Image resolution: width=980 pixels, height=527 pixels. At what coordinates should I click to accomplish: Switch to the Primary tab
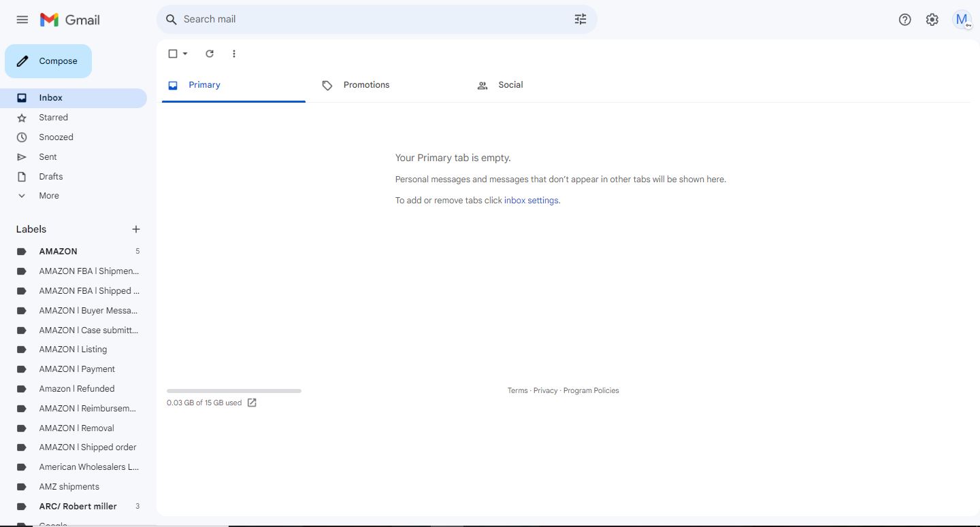[x=233, y=86]
